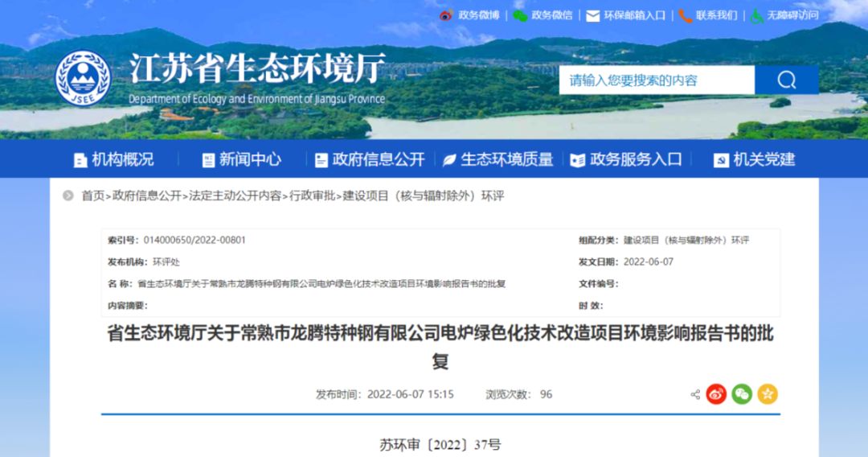Open the 联系我们 link
This screenshot has width=868, height=457.
tap(716, 15)
